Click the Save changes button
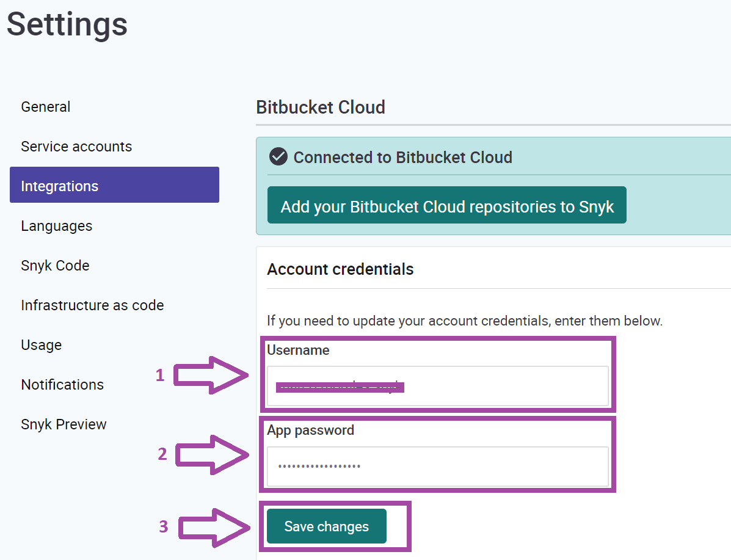This screenshot has width=731, height=560. point(326,526)
